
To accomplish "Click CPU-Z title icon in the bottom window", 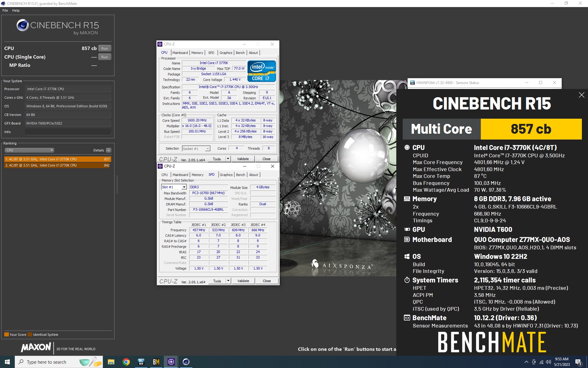I will pyautogui.click(x=160, y=166).
